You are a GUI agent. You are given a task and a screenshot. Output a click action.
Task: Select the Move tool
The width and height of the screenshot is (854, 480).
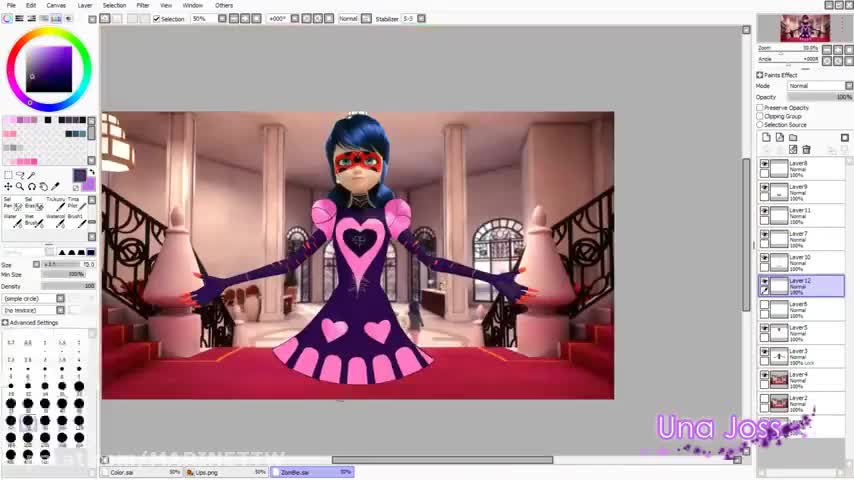pyautogui.click(x=8, y=187)
